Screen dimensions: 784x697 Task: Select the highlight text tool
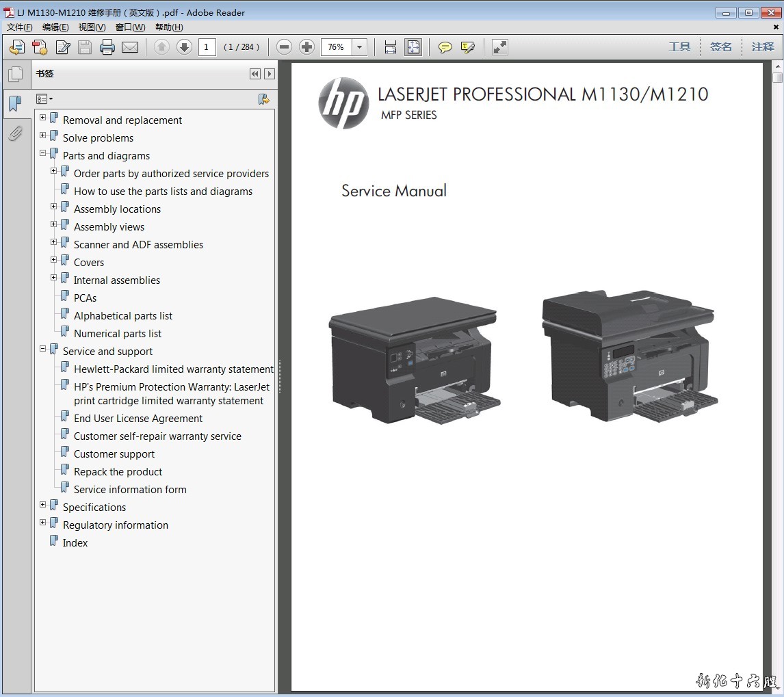click(468, 47)
